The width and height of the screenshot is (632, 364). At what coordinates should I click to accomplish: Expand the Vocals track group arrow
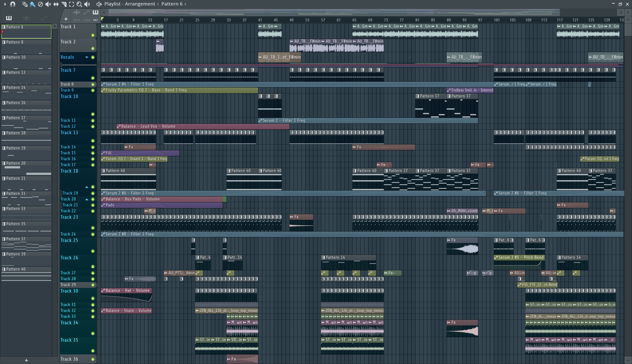pos(87,57)
